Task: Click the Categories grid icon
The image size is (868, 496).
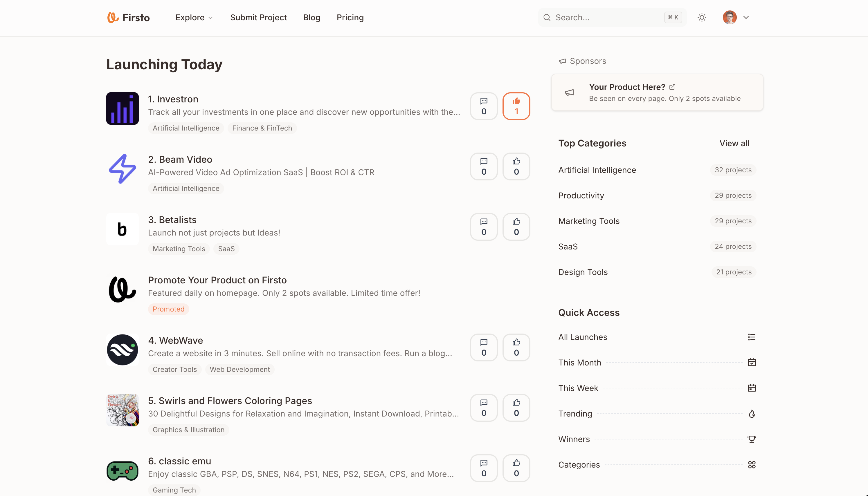Action: [752, 465]
